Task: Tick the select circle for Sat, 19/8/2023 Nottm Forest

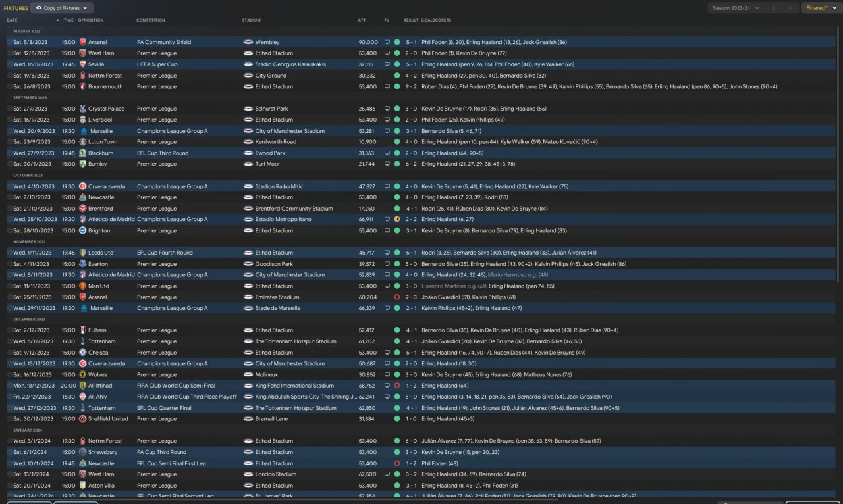Action: 9,76
